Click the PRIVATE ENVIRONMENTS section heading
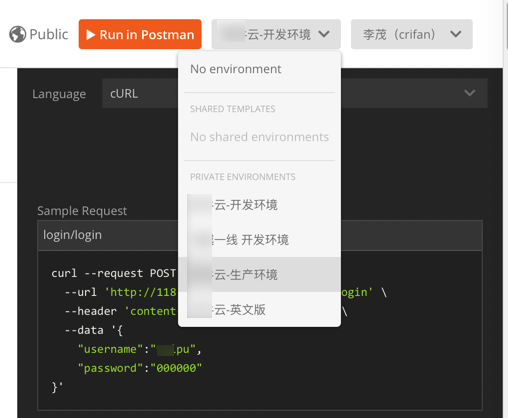 [243, 177]
